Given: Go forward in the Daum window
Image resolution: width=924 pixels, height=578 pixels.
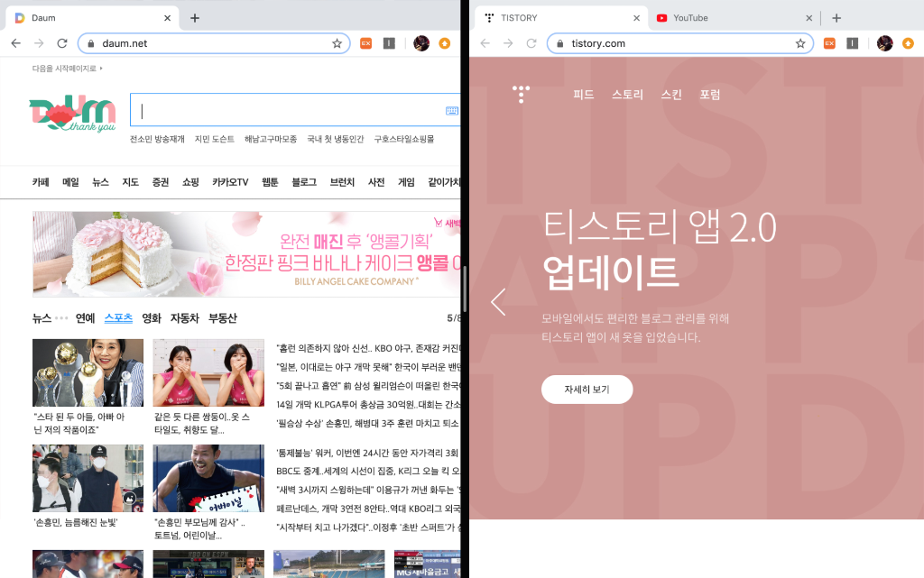Looking at the screenshot, I should point(39,43).
